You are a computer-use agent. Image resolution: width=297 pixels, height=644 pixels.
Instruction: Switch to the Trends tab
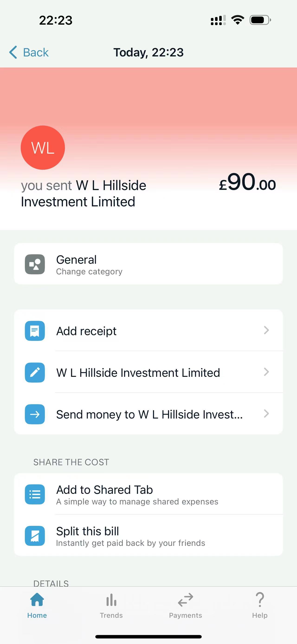click(x=111, y=605)
